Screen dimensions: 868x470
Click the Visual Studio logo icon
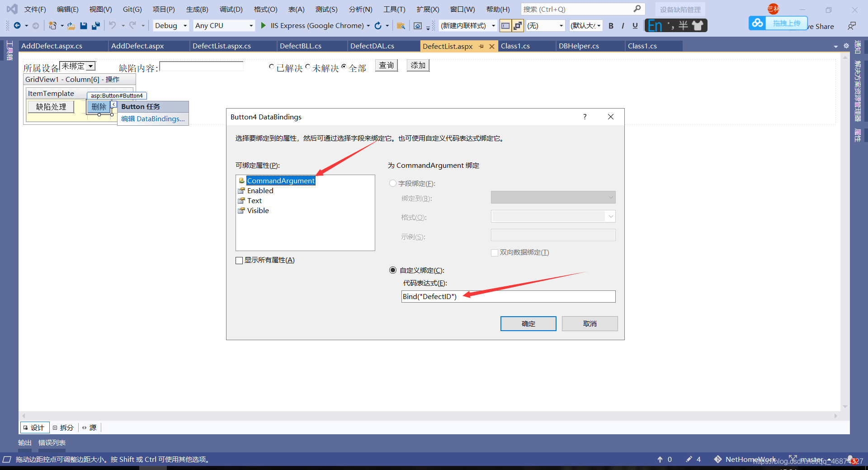[12, 9]
